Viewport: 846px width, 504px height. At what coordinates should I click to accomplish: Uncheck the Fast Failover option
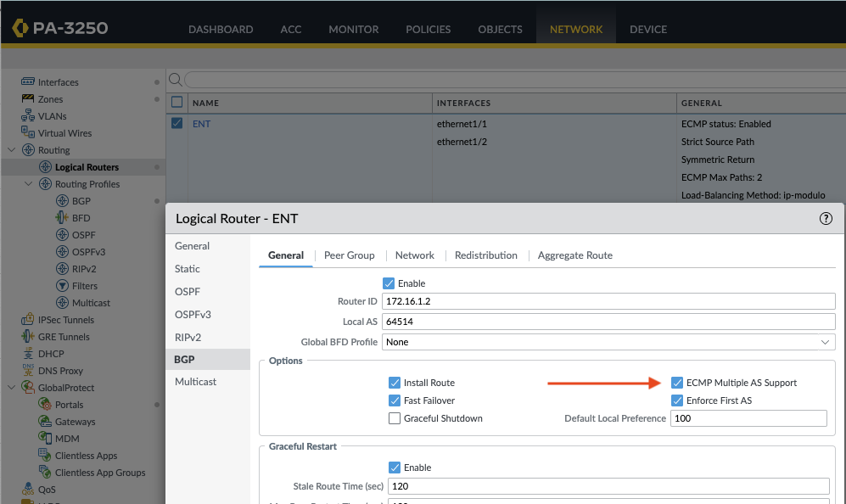click(x=395, y=400)
